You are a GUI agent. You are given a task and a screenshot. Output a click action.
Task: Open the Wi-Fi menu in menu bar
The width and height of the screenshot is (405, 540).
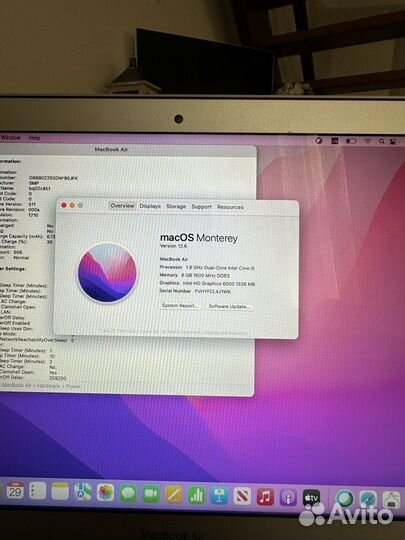coord(368,141)
